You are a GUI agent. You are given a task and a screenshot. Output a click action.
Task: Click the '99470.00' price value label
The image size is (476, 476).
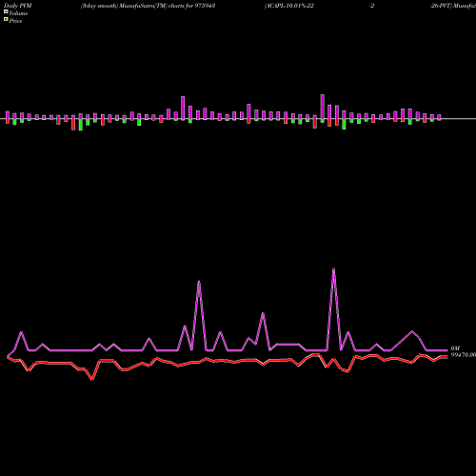point(464,355)
